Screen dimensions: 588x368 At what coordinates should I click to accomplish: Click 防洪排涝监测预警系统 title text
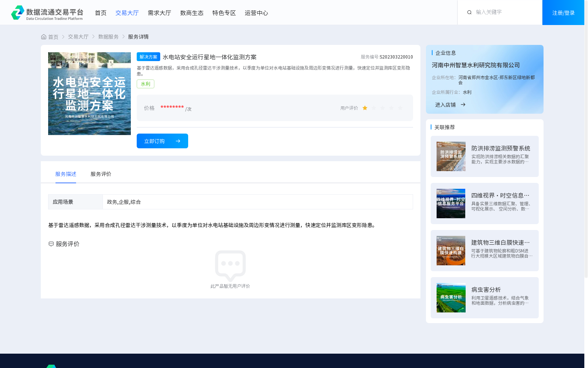coord(501,148)
